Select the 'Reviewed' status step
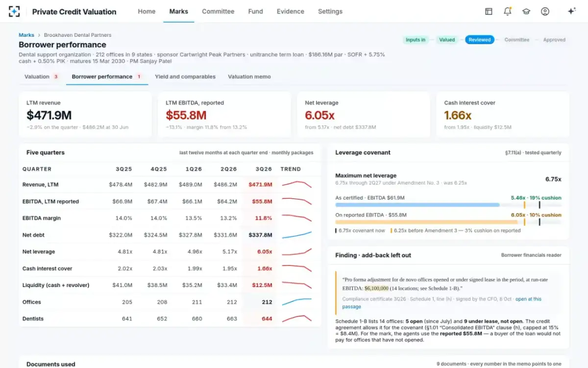 click(480, 40)
